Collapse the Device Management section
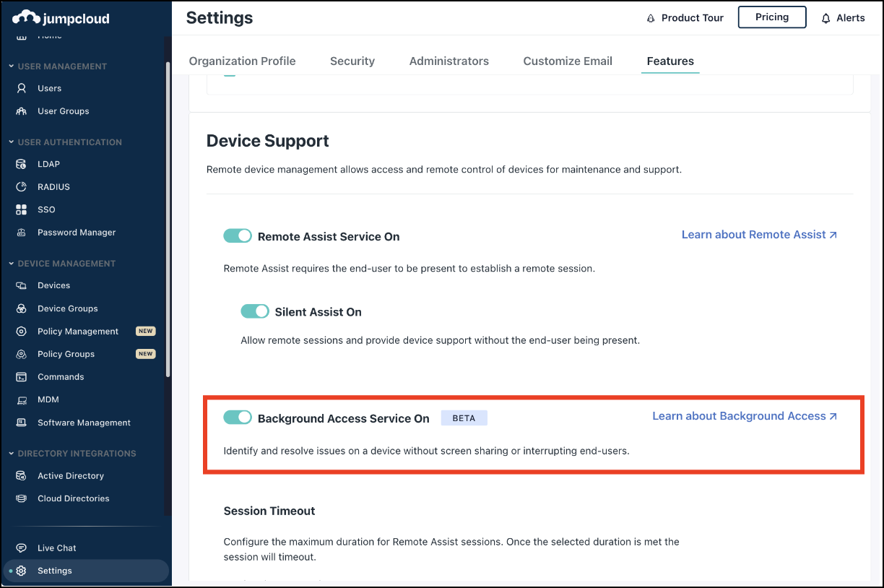Screen dimensions: 884x588 (x=12, y=264)
